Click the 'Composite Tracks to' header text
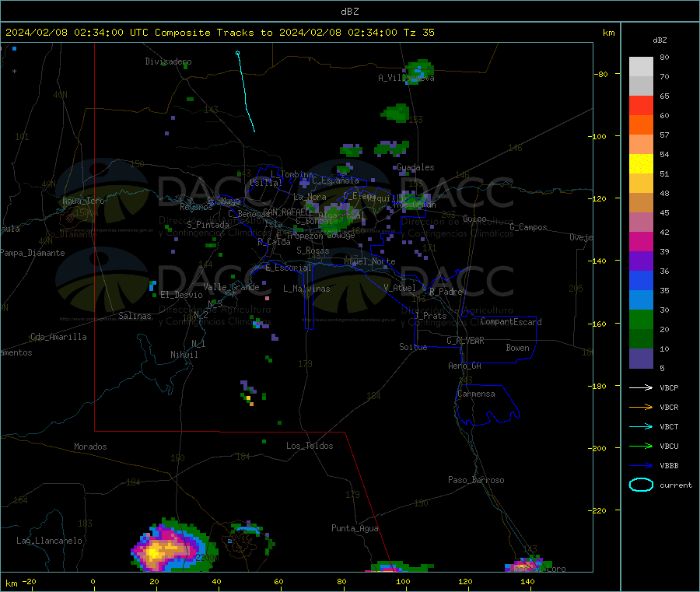The image size is (700, 592). click(213, 33)
